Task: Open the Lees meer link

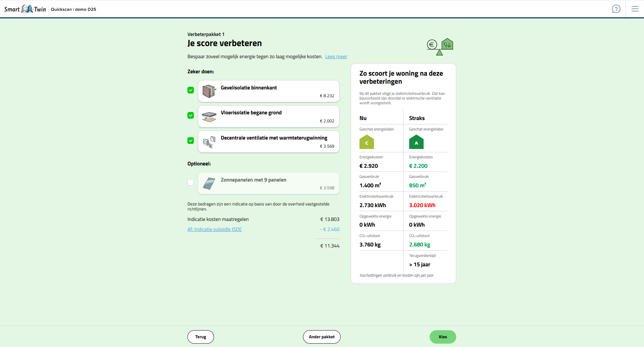Action: click(x=336, y=56)
